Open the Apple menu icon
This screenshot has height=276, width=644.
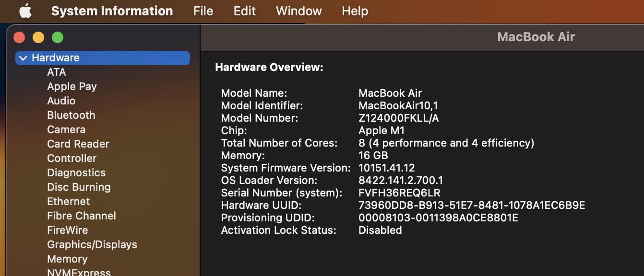tap(25, 11)
